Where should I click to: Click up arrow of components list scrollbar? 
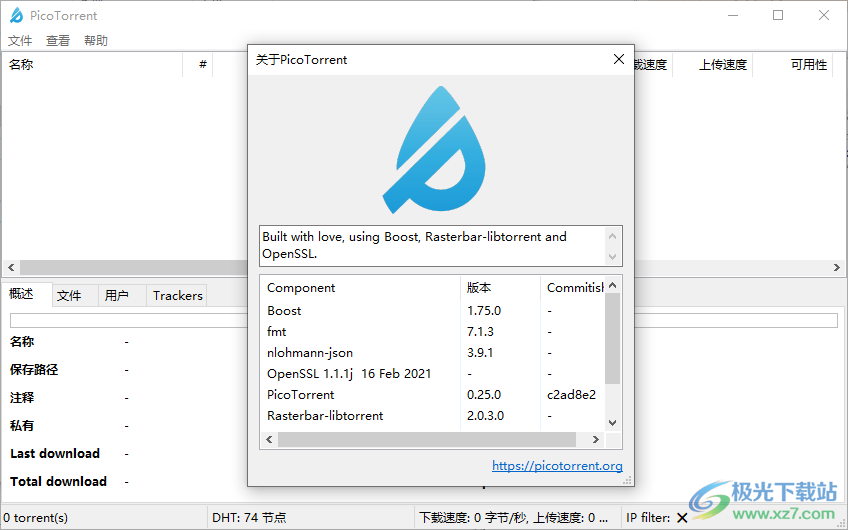612,285
